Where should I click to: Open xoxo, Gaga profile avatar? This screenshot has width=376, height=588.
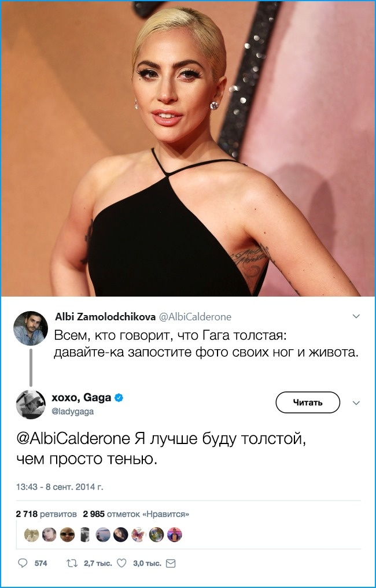31,404
